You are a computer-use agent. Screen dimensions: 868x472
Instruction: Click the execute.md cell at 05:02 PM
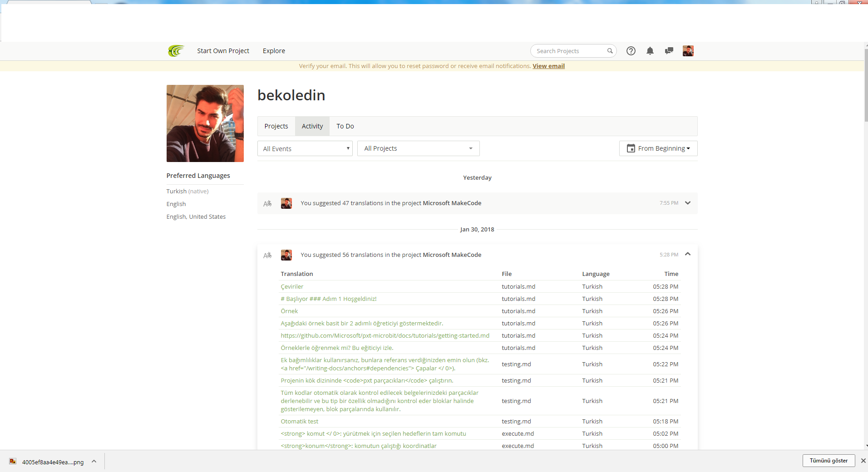coord(518,433)
